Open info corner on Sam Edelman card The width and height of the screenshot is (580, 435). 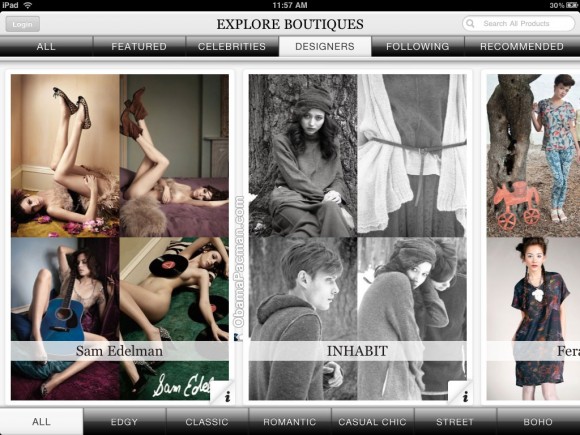(x=223, y=394)
